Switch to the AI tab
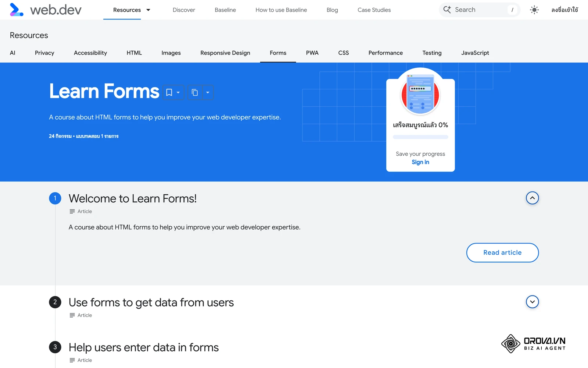This screenshot has width=588, height=368. pyautogui.click(x=12, y=53)
